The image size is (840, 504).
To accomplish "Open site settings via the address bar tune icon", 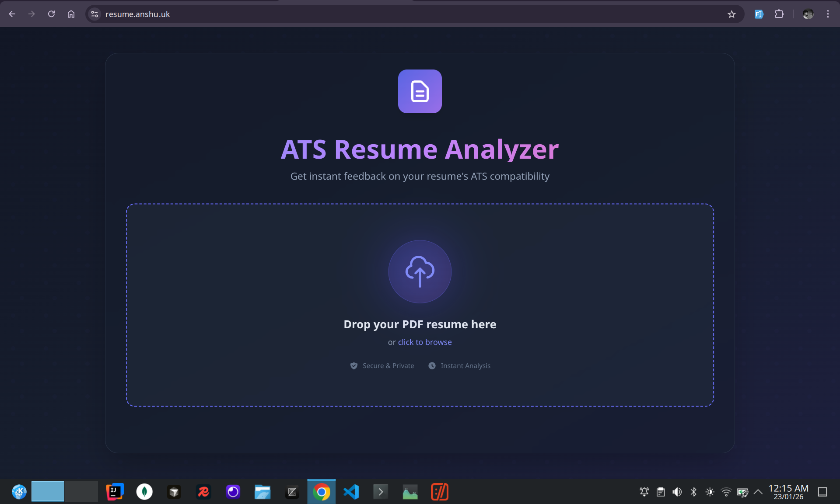I will 94,14.
